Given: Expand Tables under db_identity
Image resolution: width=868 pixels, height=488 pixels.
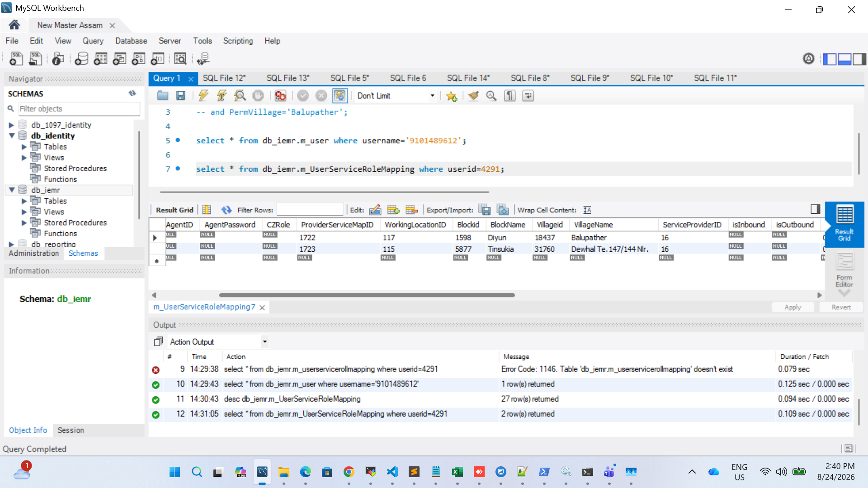Looking at the screenshot, I should tap(24, 147).
